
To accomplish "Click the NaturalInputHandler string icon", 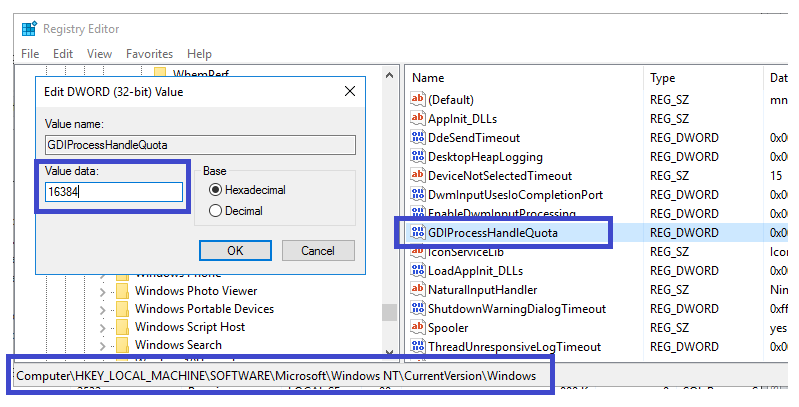I will 418,289.
